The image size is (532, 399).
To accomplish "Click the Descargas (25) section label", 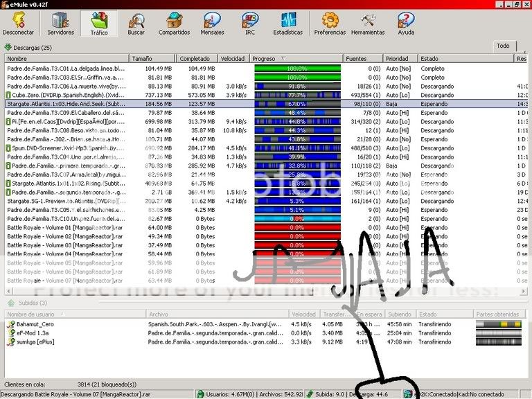I will coord(33,48).
